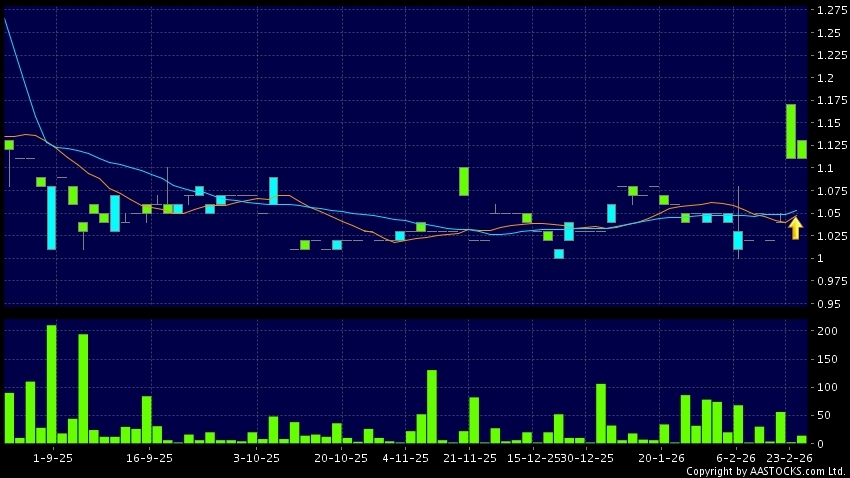Click the 16-9-25 date label
Screen dimensions: 850x478
pos(148,458)
